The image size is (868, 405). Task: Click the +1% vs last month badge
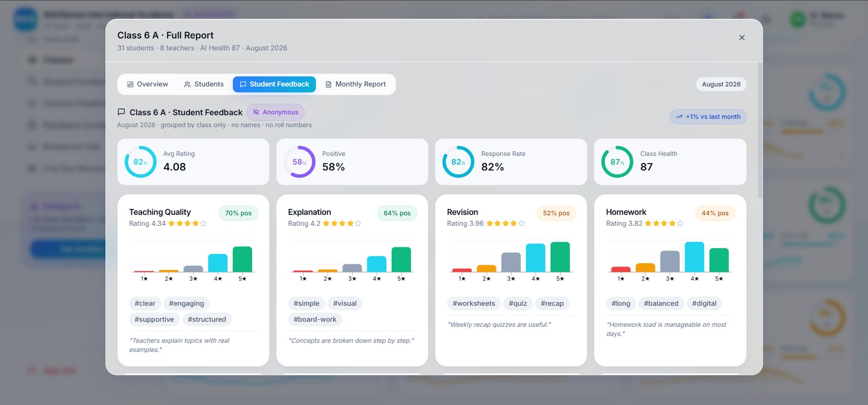point(708,117)
